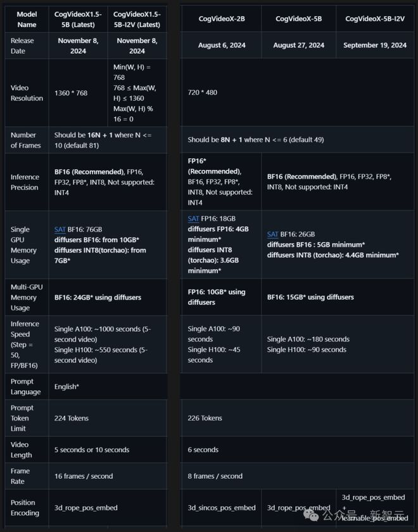Click the Prompt Token Limit row label

click(x=23, y=418)
